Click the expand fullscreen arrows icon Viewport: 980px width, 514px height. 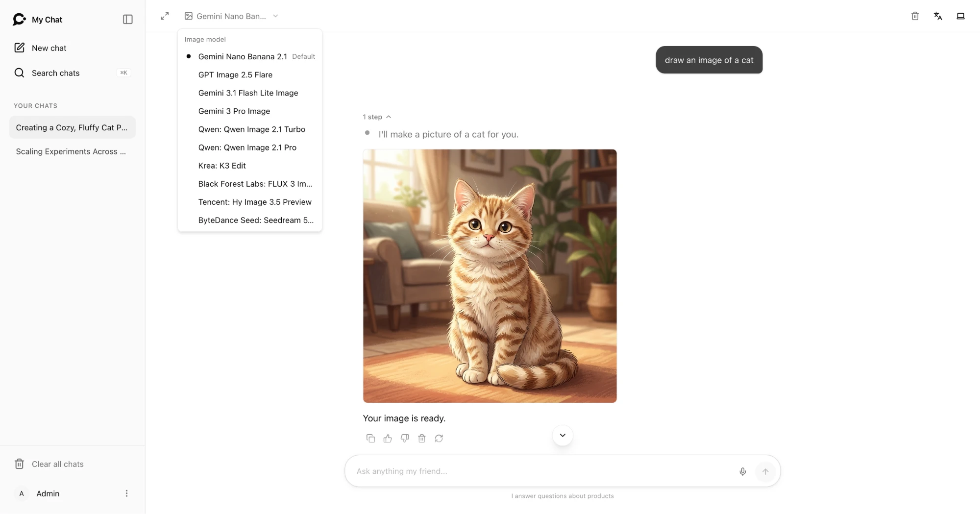pyautogui.click(x=165, y=16)
